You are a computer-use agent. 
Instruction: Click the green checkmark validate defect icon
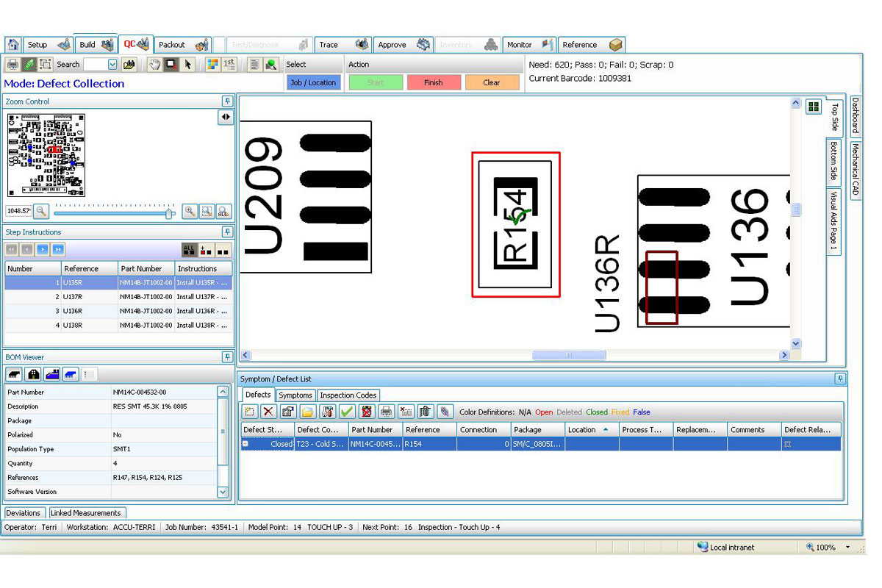[345, 412]
